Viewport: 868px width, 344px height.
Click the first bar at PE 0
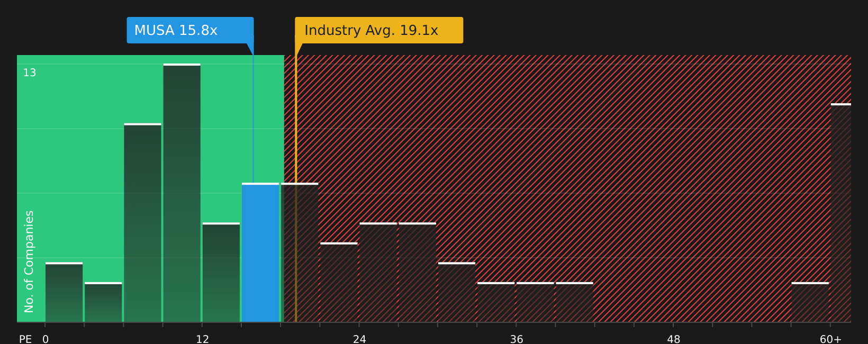(64, 292)
